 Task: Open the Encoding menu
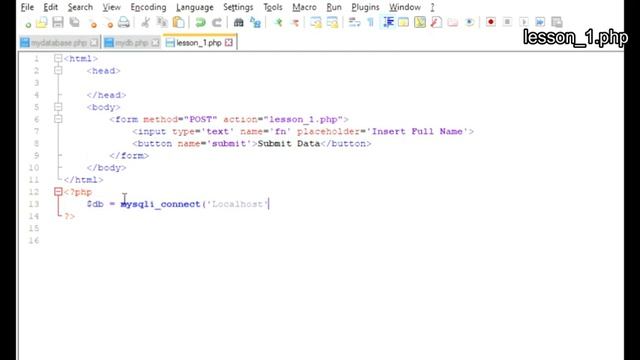pyautogui.click(x=148, y=7)
